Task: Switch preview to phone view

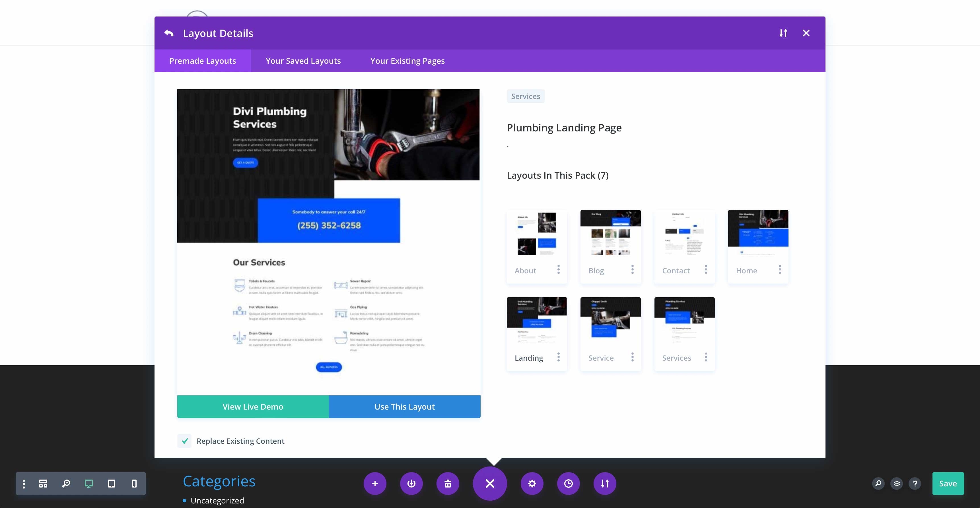Action: (x=133, y=483)
